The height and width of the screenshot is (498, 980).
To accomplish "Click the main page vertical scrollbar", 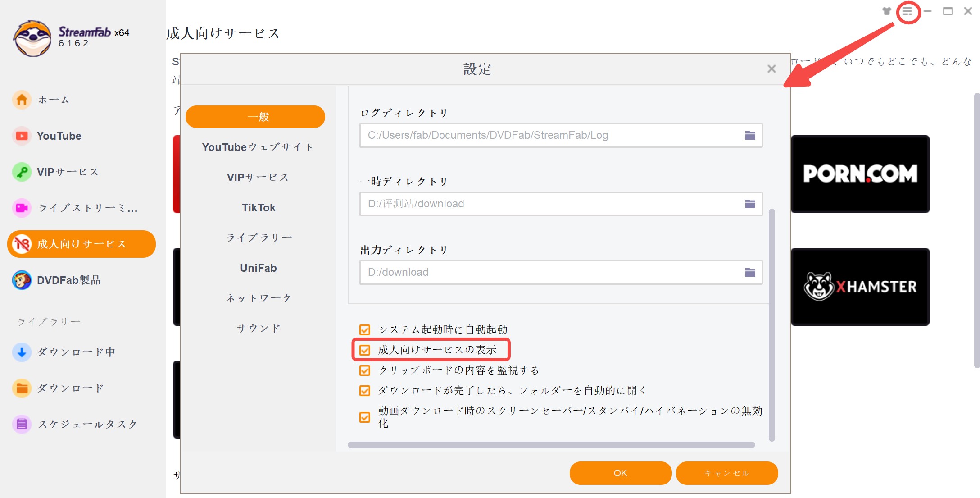I will pos(977,230).
